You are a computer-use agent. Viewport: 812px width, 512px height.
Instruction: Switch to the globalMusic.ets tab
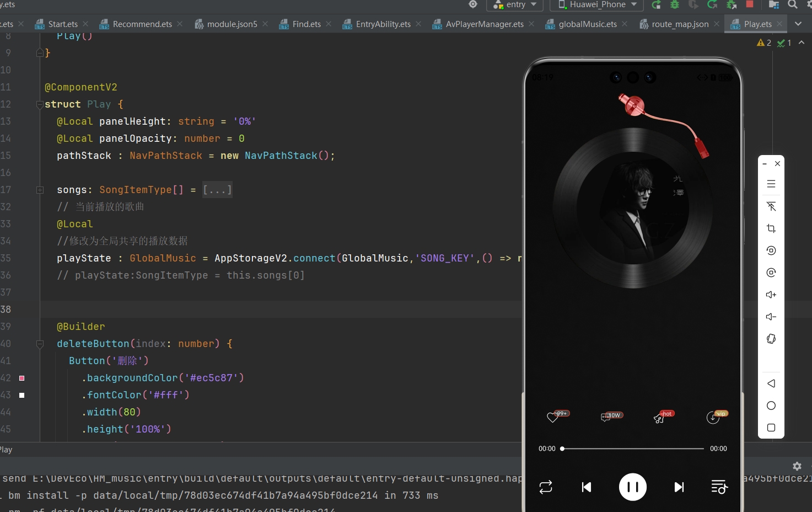pos(587,24)
